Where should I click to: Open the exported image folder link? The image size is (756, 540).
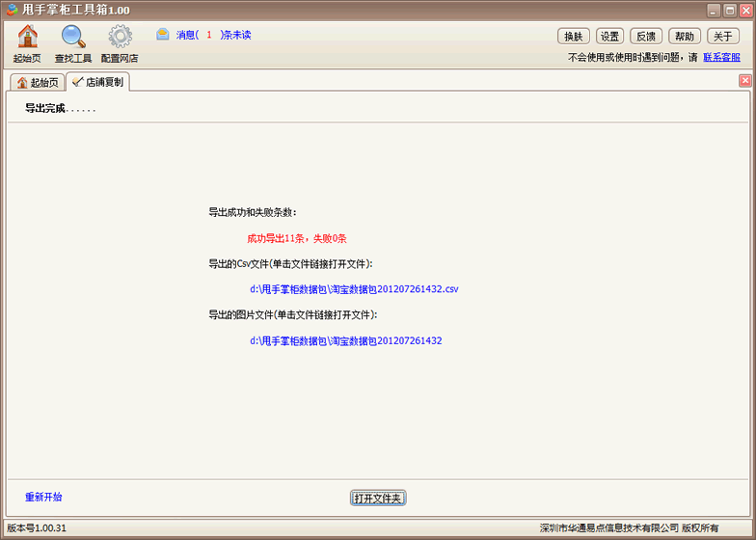(x=345, y=341)
